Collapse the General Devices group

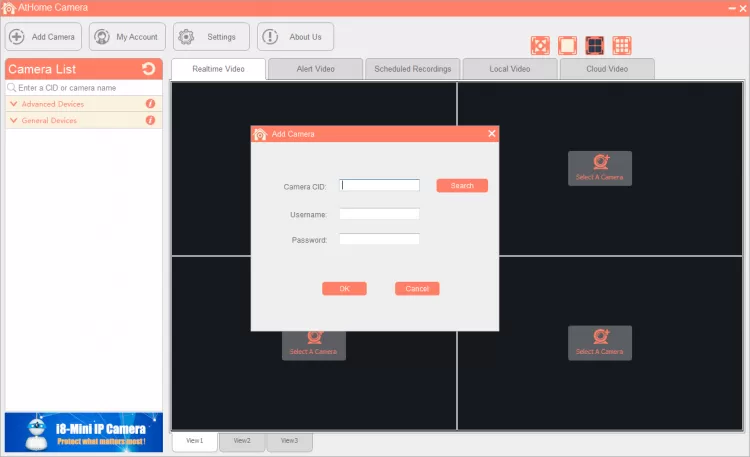13,120
